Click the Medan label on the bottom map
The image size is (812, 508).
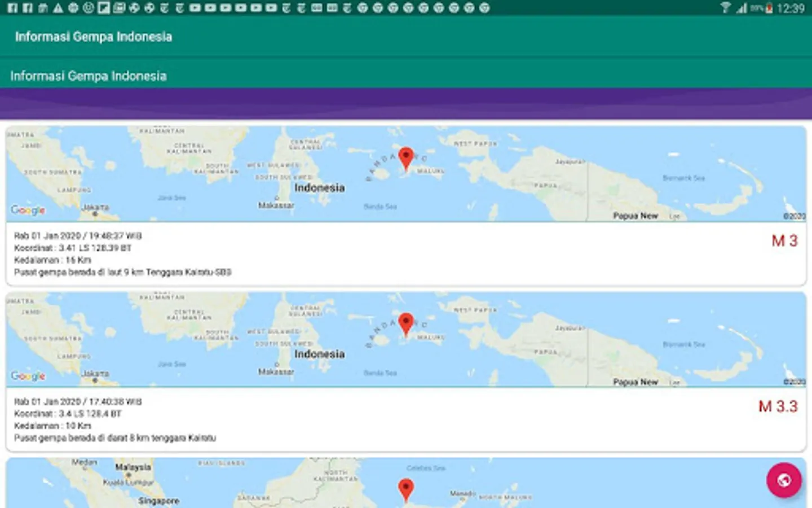click(x=84, y=462)
